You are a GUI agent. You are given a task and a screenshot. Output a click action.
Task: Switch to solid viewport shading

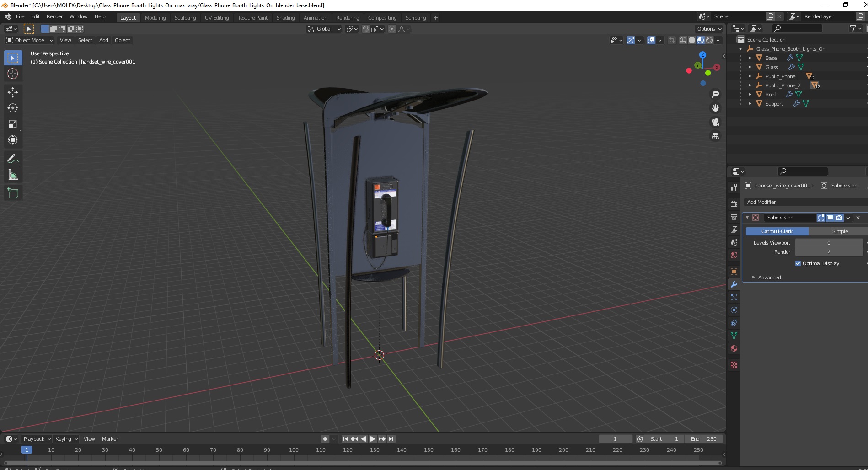pos(692,40)
